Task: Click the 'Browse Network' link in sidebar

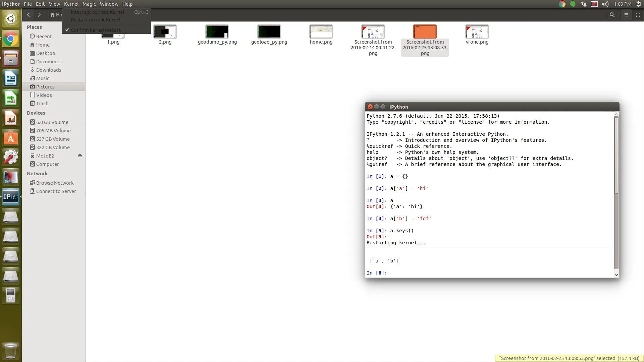Action: click(55, 183)
